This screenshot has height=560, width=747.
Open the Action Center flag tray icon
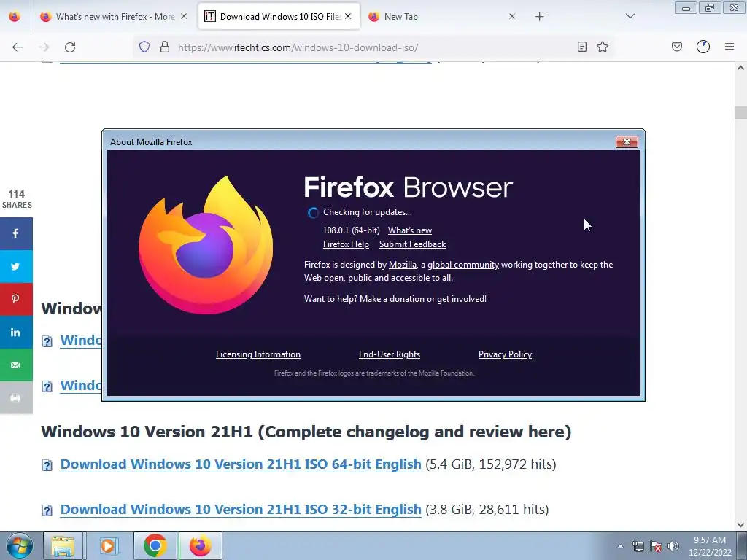click(656, 546)
